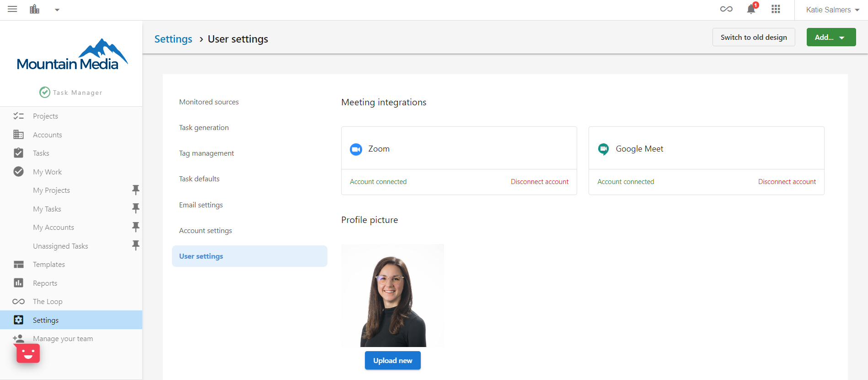Select Settings label in the sidebar

coord(46,320)
